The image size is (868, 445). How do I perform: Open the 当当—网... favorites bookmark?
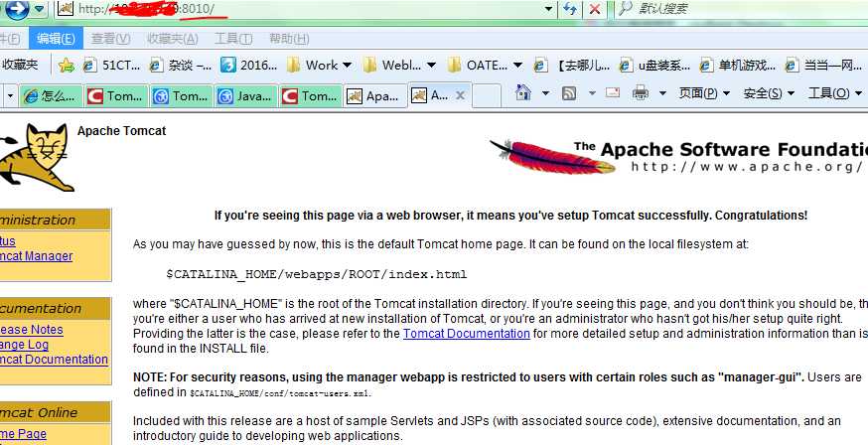823,66
